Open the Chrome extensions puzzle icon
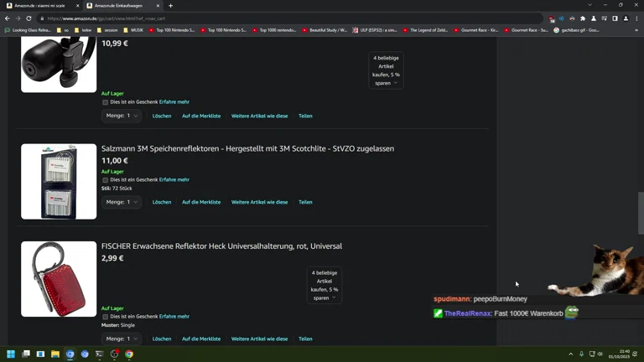This screenshot has height=362, width=644. point(583,18)
